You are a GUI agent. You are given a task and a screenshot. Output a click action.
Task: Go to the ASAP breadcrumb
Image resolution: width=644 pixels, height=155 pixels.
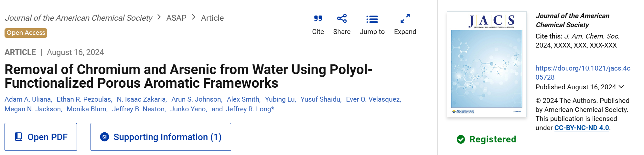pos(176,18)
